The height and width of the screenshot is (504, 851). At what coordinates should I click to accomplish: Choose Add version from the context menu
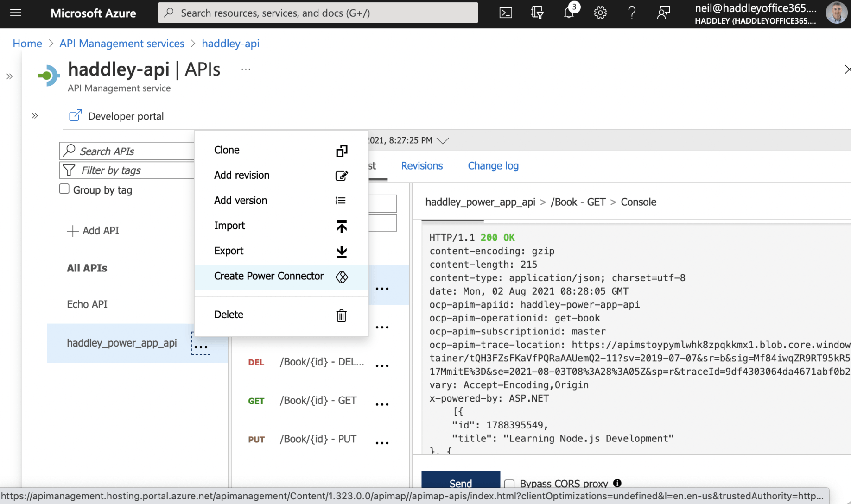(x=281, y=201)
